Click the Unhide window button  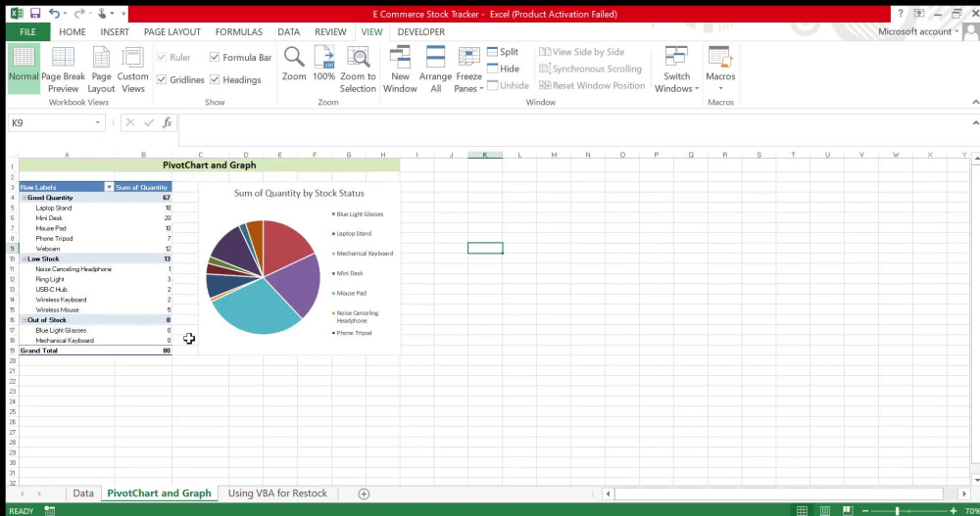tap(508, 85)
